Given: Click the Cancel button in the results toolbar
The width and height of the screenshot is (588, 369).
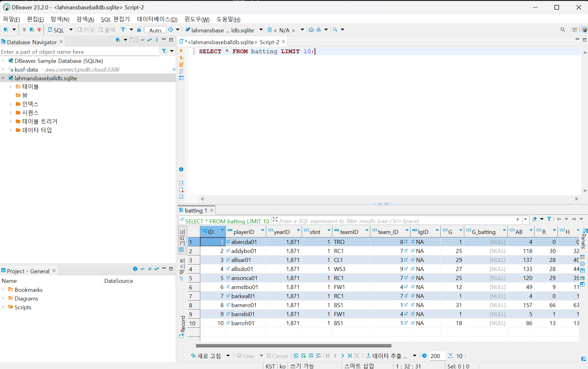Looking at the screenshot, I should (277, 356).
